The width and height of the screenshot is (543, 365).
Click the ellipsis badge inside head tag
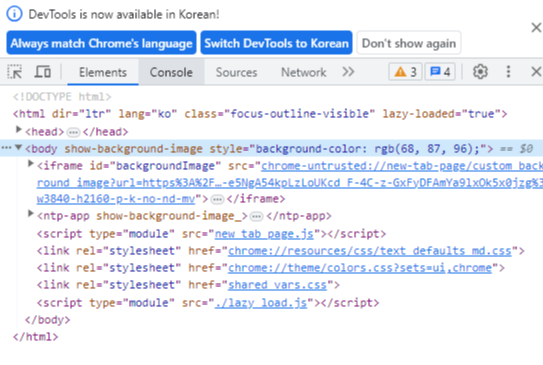73,132
